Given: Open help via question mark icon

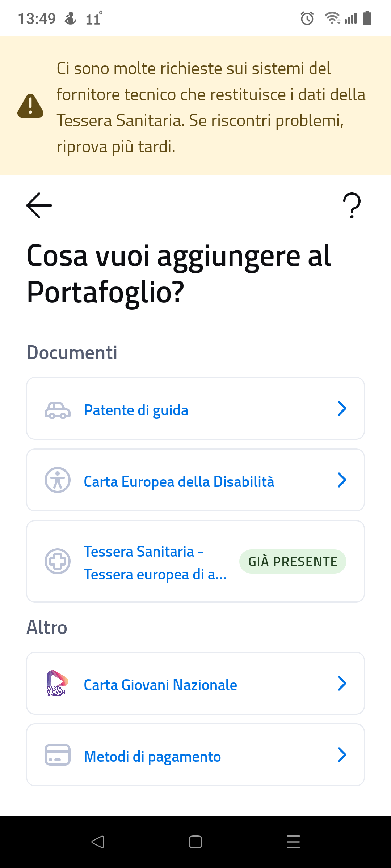Looking at the screenshot, I should click(352, 205).
